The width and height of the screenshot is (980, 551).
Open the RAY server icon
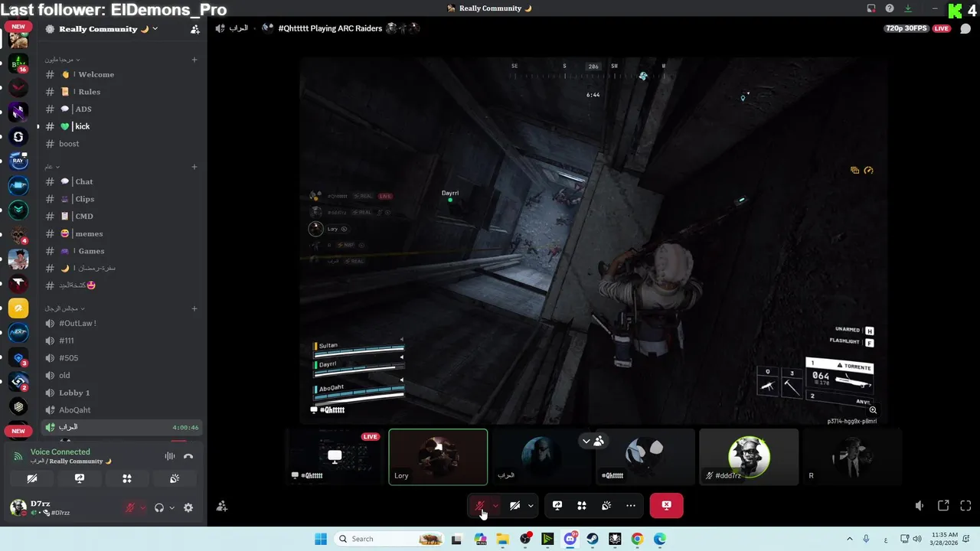(19, 161)
